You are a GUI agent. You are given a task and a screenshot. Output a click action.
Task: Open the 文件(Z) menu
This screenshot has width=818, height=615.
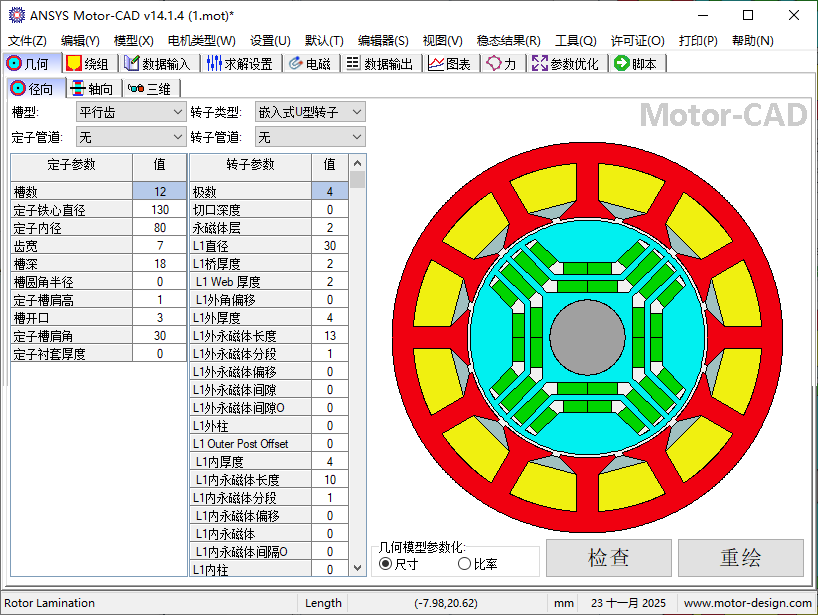pos(27,41)
